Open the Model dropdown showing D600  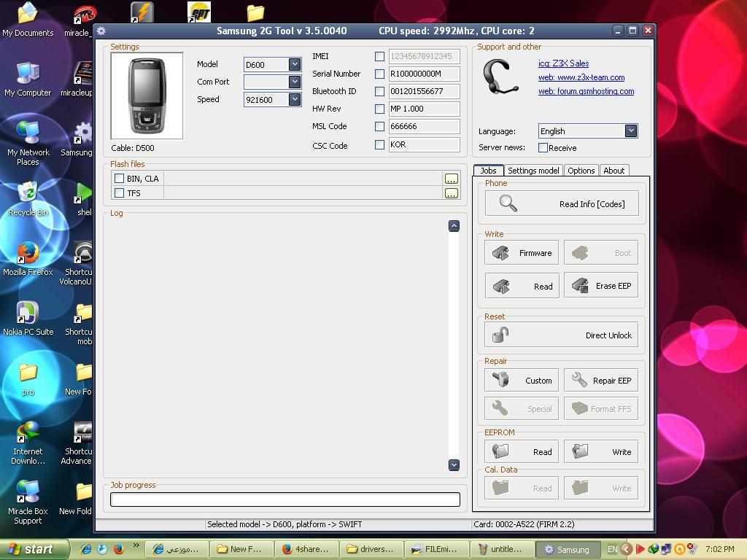[x=295, y=64]
